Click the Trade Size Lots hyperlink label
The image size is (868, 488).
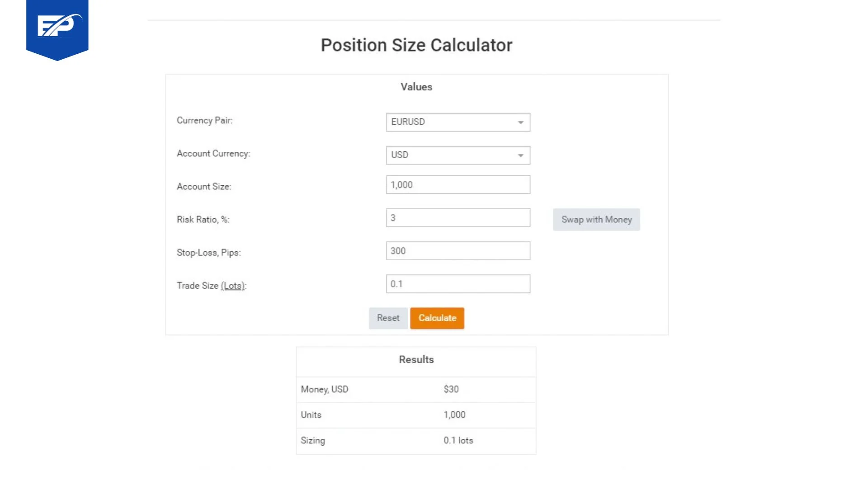pyautogui.click(x=232, y=286)
